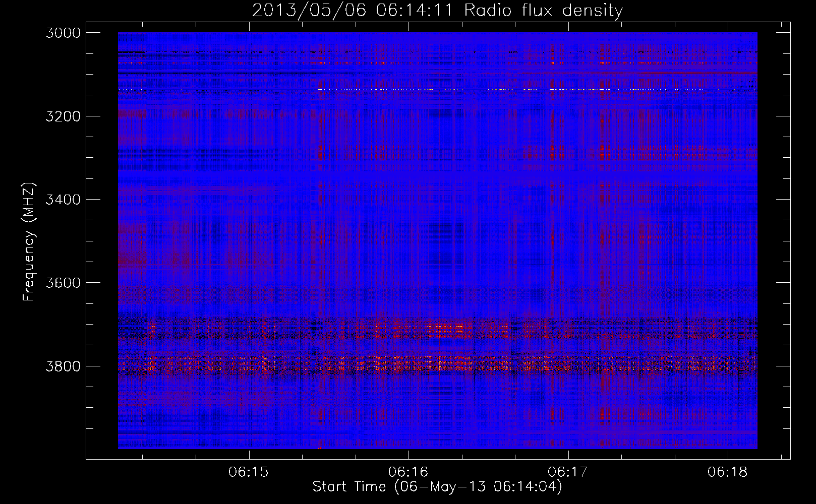The height and width of the screenshot is (504, 816).
Task: Click the 06:15 time axis label
Action: tap(249, 472)
